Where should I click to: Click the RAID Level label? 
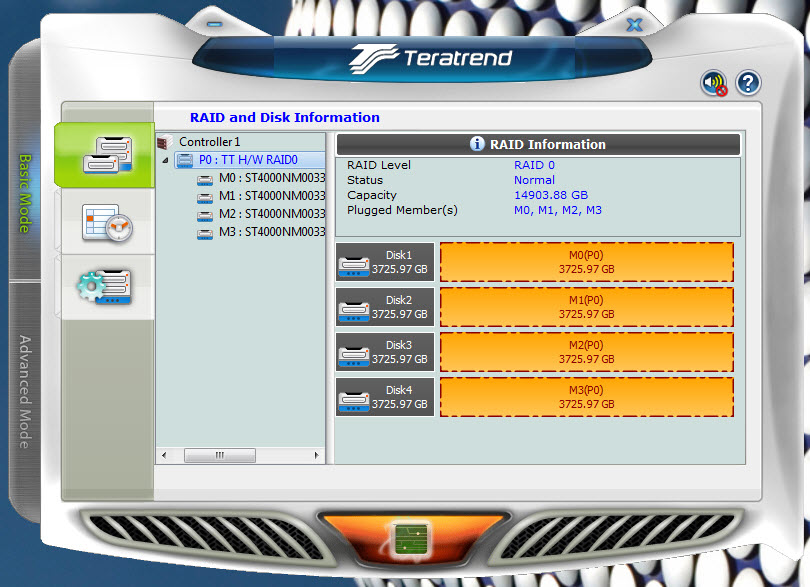[x=379, y=165]
